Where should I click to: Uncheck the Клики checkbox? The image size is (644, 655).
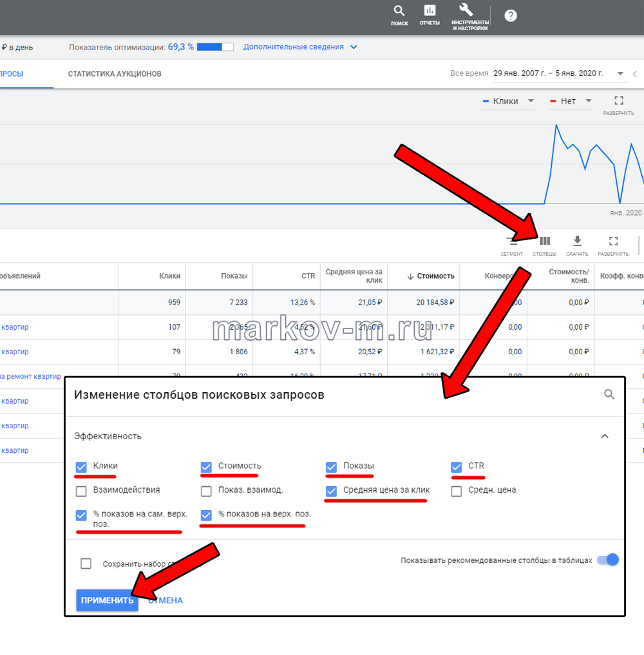point(81,467)
